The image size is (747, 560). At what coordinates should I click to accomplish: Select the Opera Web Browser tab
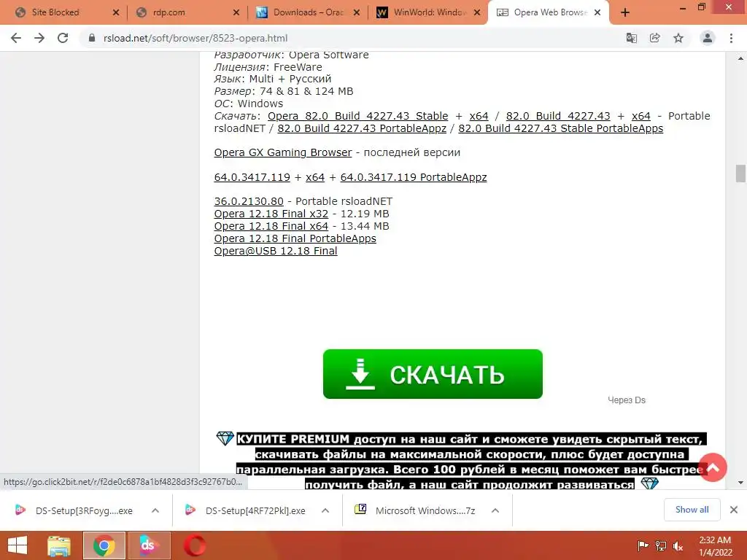[x=548, y=12]
